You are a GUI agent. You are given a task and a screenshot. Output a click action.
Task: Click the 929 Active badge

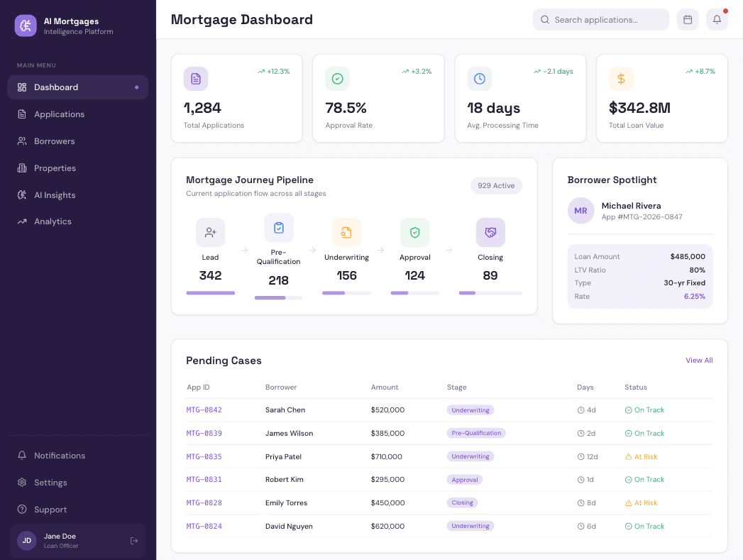click(x=496, y=186)
